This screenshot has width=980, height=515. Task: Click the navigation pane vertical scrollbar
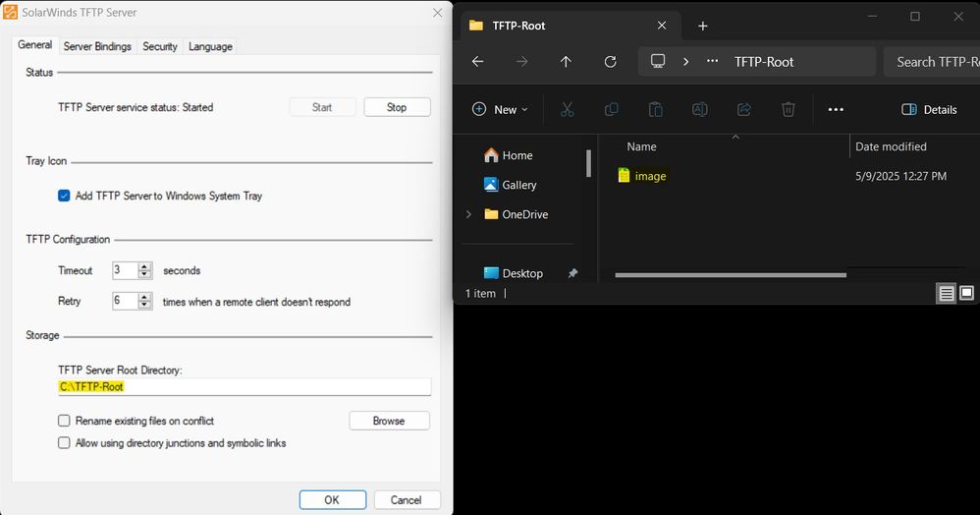pyautogui.click(x=589, y=163)
